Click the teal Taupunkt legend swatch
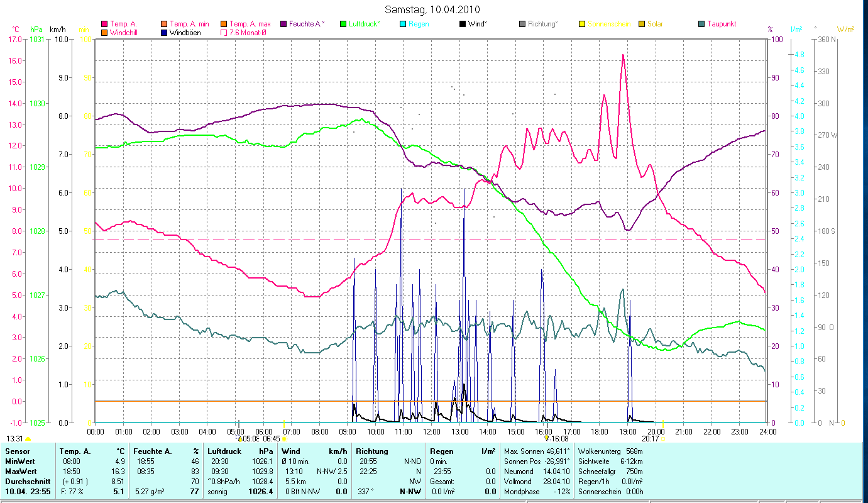Viewport: 868px width, 503px height. coord(701,24)
